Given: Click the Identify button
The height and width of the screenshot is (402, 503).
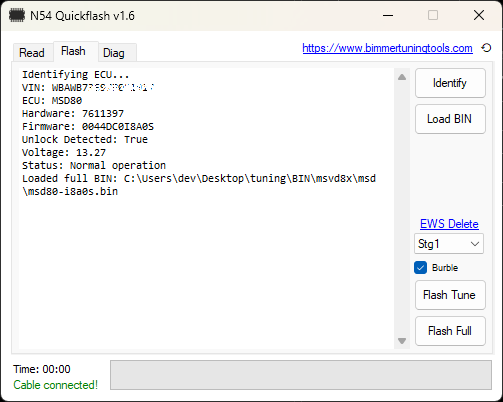Looking at the screenshot, I should click(450, 83).
